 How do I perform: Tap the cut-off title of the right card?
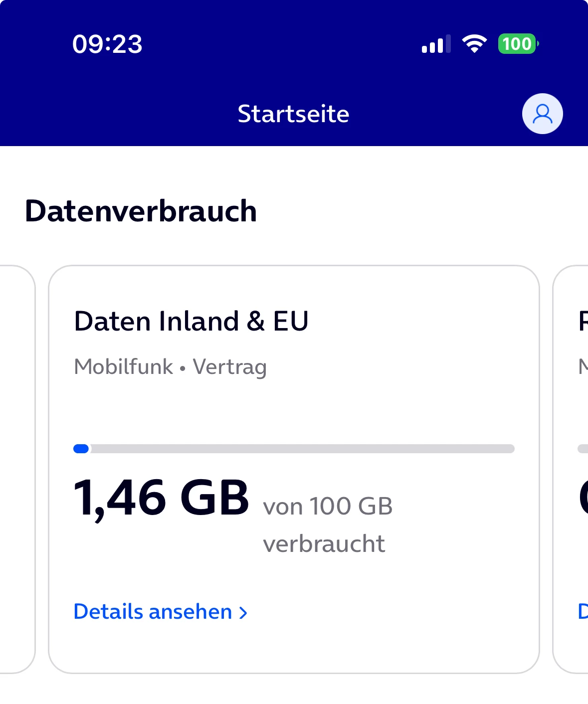[583, 321]
